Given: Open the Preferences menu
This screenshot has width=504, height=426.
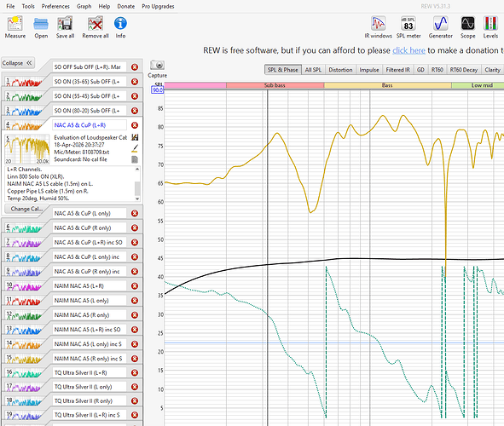Looking at the screenshot, I should 55,6.
